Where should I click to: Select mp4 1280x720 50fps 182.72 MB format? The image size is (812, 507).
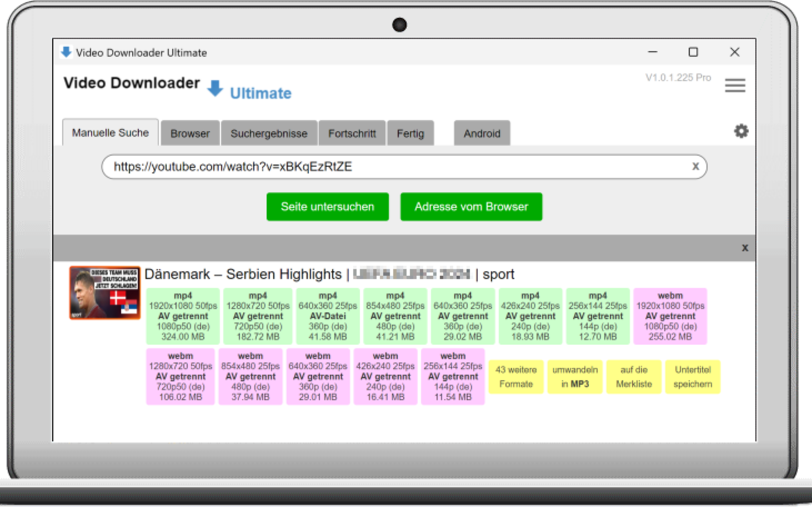click(x=258, y=316)
